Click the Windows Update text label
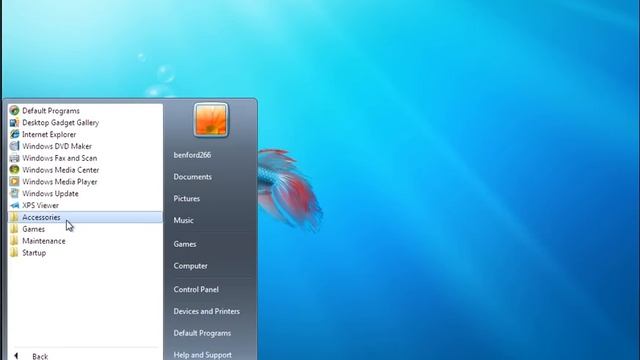Image resolution: width=640 pixels, height=360 pixels. pyautogui.click(x=50, y=193)
